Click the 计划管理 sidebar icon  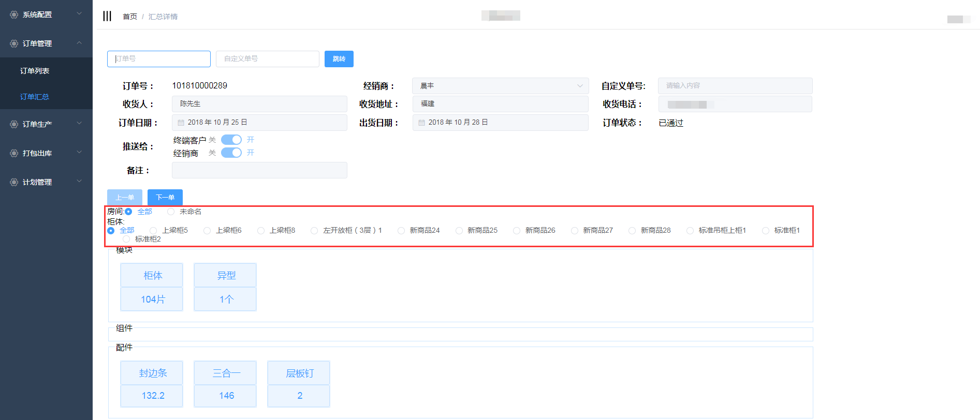coord(14,182)
